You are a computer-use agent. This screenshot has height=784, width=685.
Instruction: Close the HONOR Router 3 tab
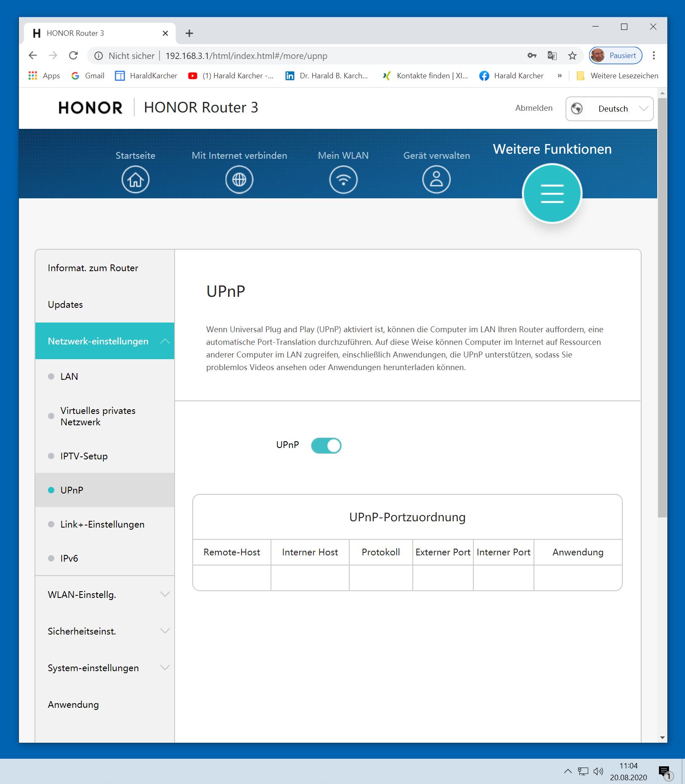tap(165, 33)
